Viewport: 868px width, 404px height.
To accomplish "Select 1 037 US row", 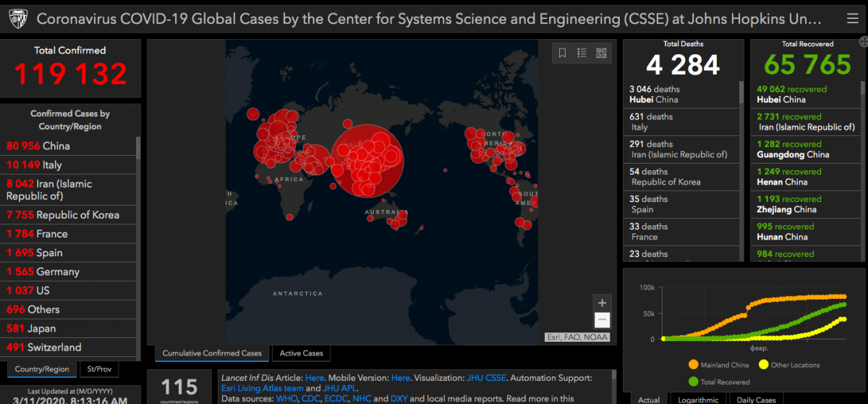I will [x=69, y=290].
